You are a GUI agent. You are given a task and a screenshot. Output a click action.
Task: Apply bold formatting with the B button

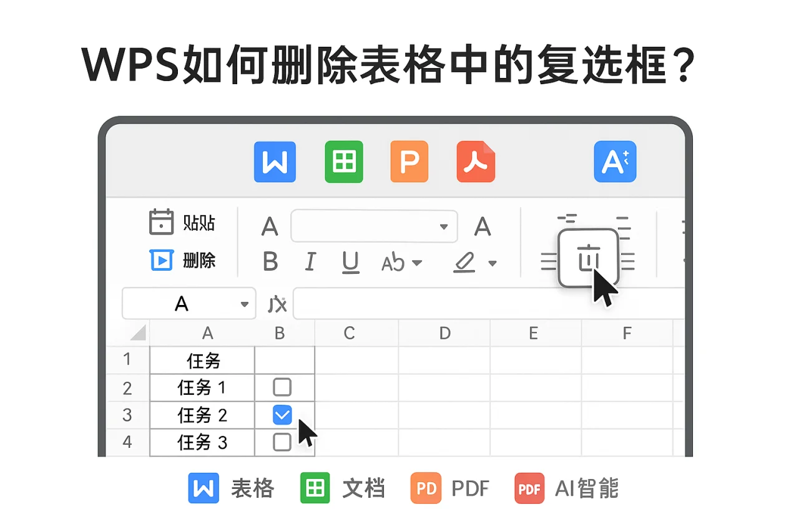click(270, 262)
